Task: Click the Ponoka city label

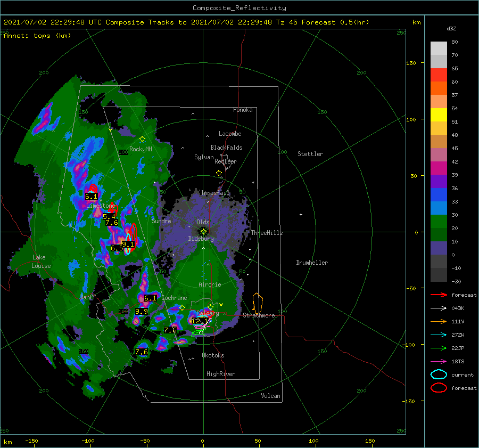Action: [x=243, y=110]
